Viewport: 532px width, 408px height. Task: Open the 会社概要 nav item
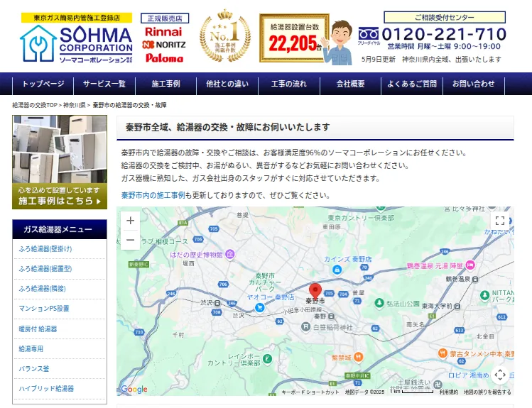[x=350, y=84]
